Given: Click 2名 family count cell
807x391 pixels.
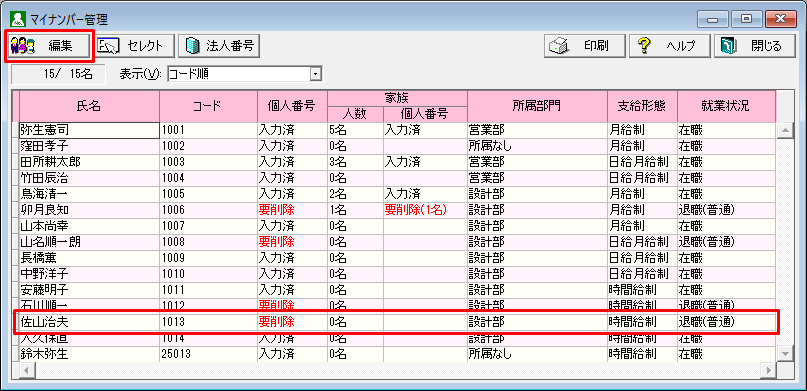Looking at the screenshot, I should coord(355,194).
